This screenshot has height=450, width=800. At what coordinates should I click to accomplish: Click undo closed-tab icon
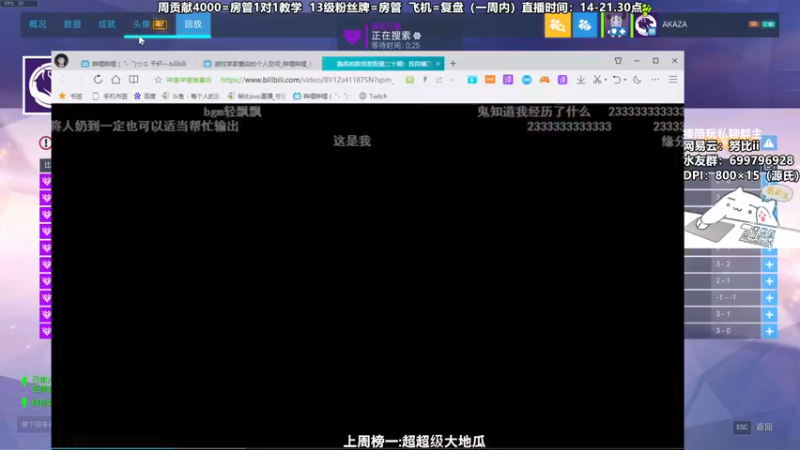[616, 80]
